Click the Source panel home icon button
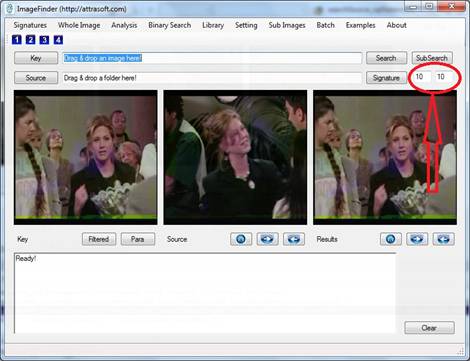 (x=241, y=239)
